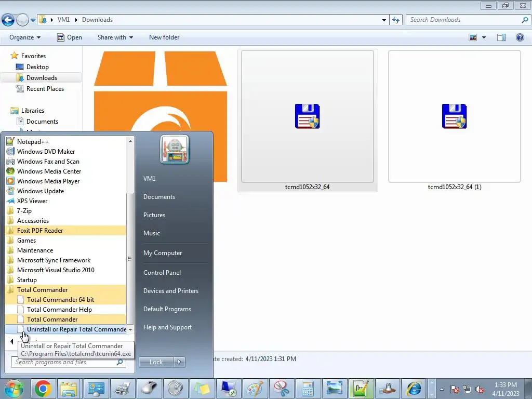
Task: Open Notepad++ from the taskbar
Action: [361, 389]
